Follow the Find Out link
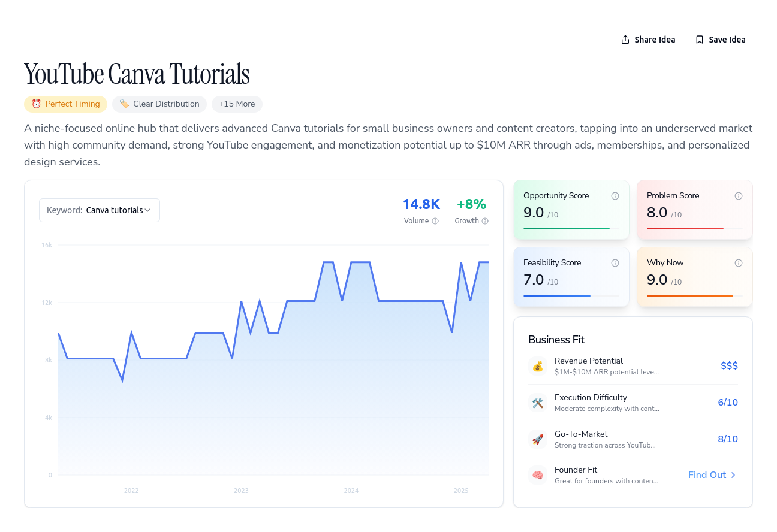 pyautogui.click(x=712, y=475)
